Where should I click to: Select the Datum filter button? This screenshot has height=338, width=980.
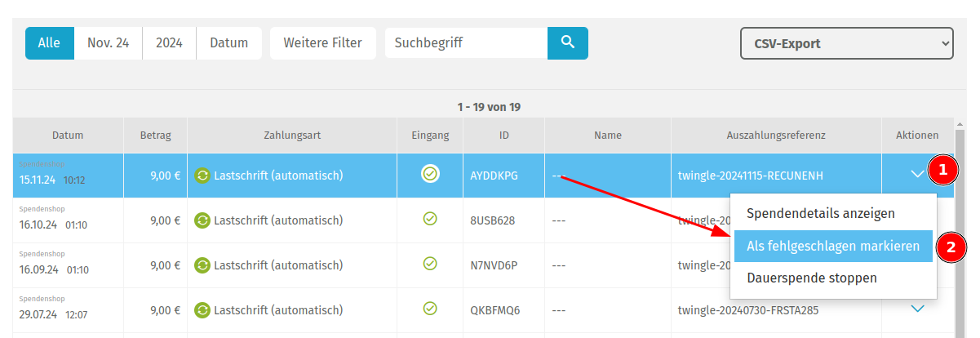[x=228, y=42]
